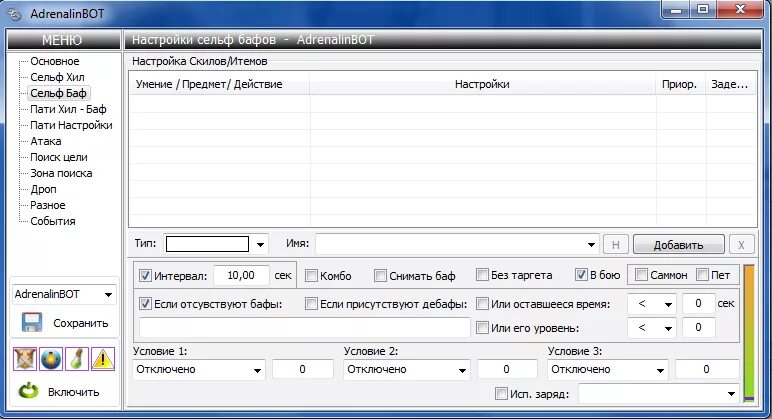Click the Добавить button
Image resolution: width=772 pixels, height=419 pixels.
678,245
